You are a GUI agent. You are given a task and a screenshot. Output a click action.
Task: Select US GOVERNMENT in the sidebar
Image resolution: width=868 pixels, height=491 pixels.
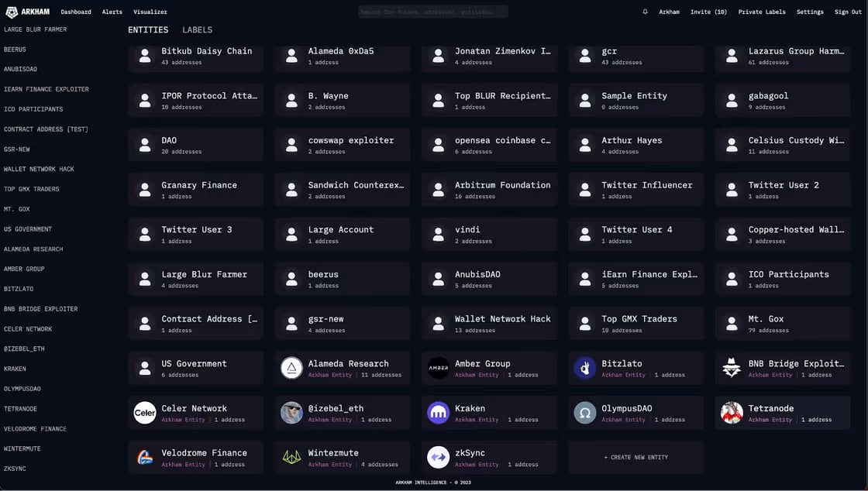tap(28, 229)
